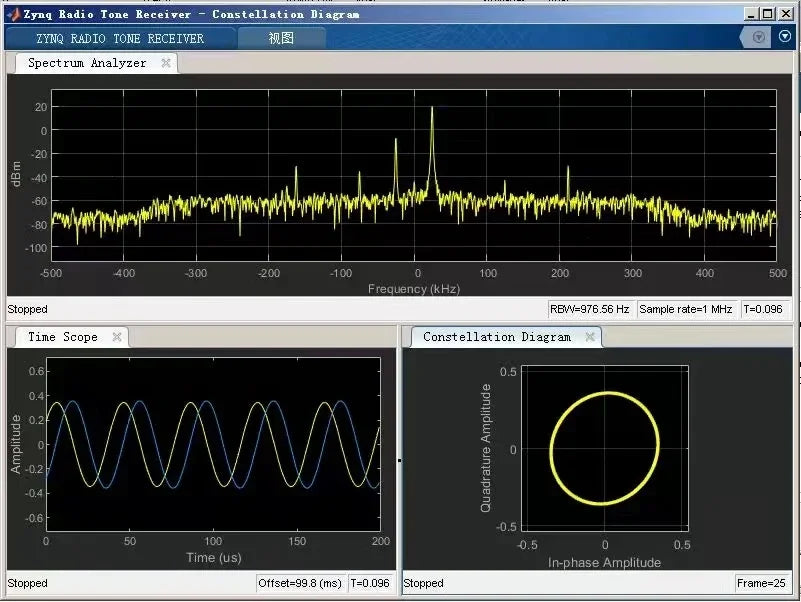The image size is (801, 602).
Task: Click the In-phase Amplitude axis label
Action: coord(604,563)
